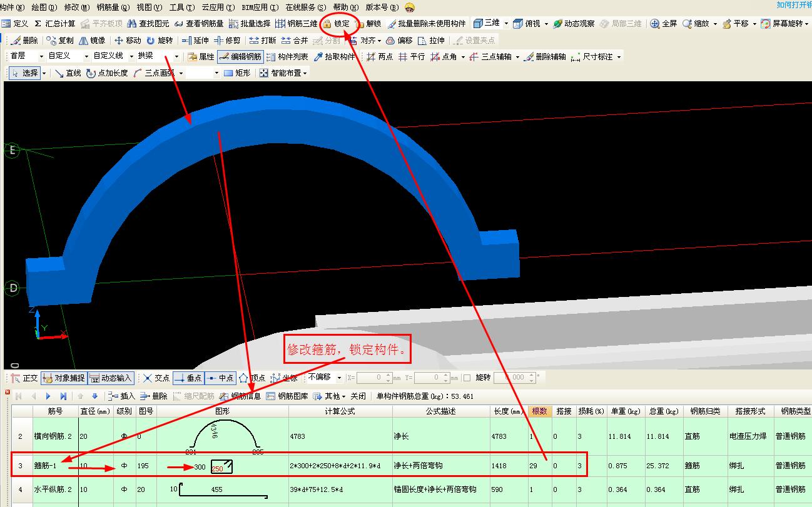Select 两点 two-point axis tool
Screen dimensions: 812x507
[379, 57]
